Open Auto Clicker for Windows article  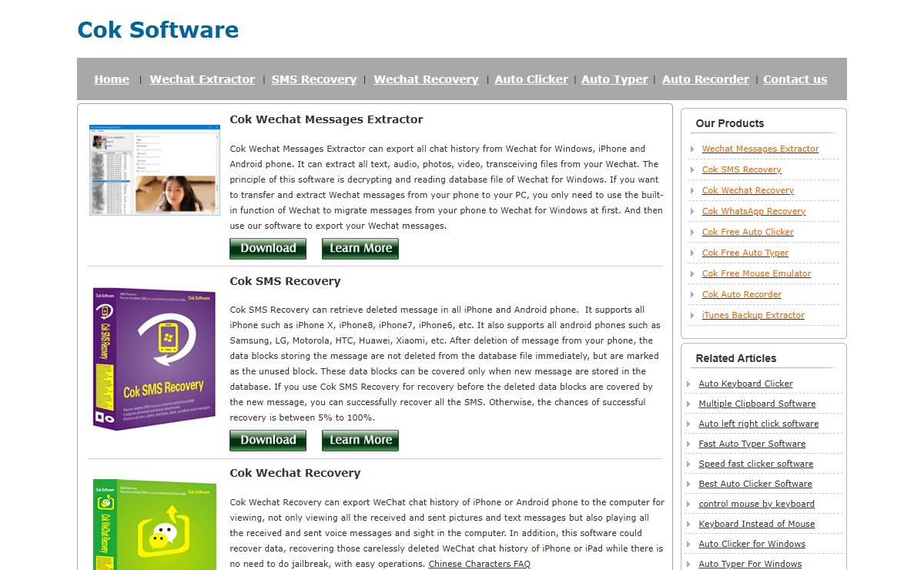coord(752,544)
